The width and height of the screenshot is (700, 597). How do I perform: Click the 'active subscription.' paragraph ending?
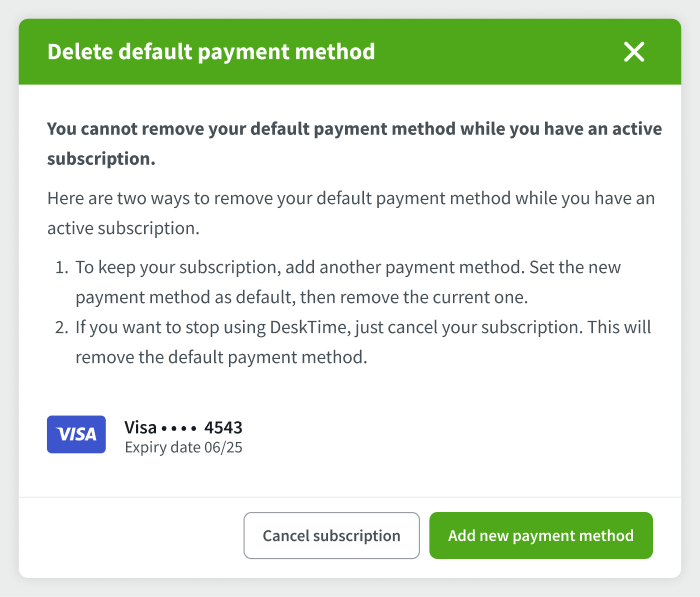pos(123,228)
